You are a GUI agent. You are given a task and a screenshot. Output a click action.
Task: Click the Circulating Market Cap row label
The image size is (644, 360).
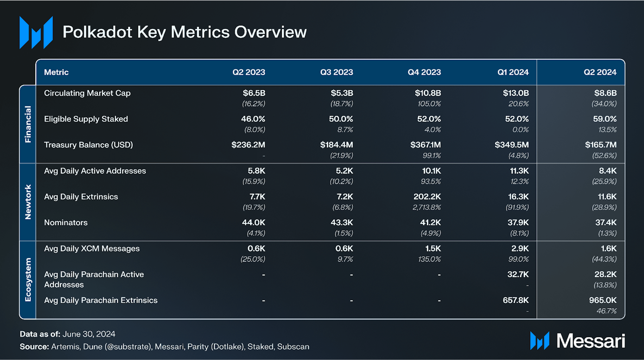coord(87,93)
